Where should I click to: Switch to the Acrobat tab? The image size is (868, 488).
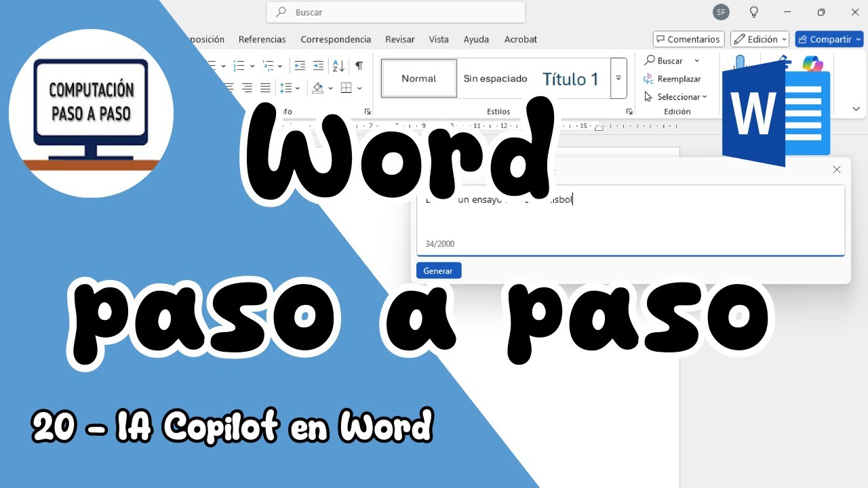click(x=521, y=39)
